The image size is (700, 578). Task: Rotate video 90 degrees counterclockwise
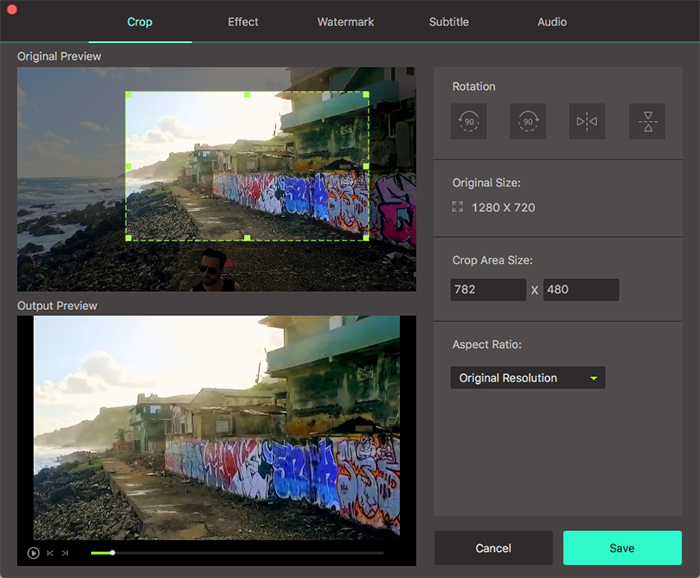click(x=468, y=122)
